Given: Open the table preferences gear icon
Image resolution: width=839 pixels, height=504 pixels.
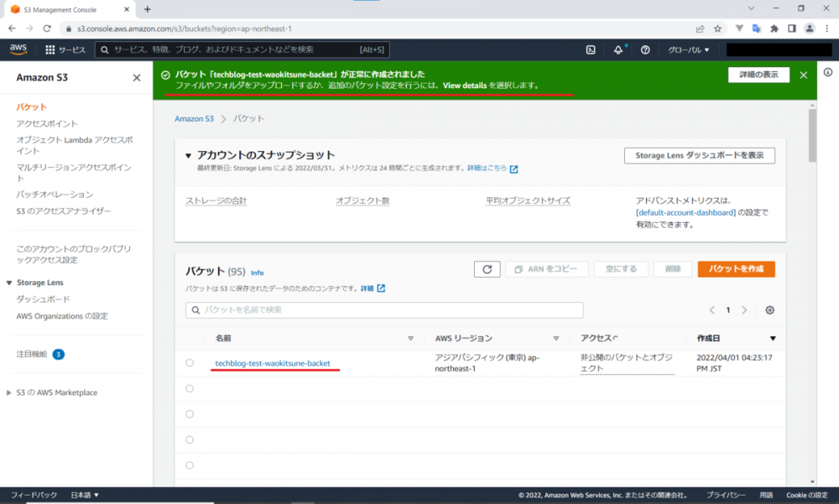Looking at the screenshot, I should (x=769, y=310).
